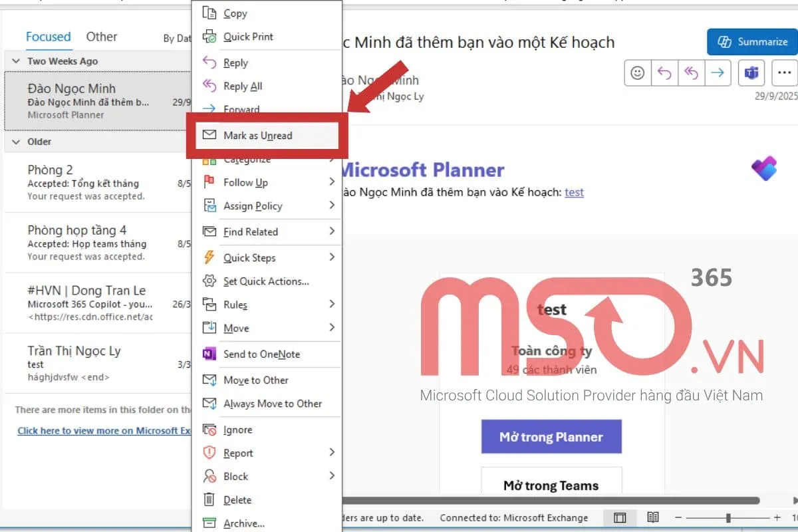
Task: Collapse the Older message group
Action: point(16,142)
